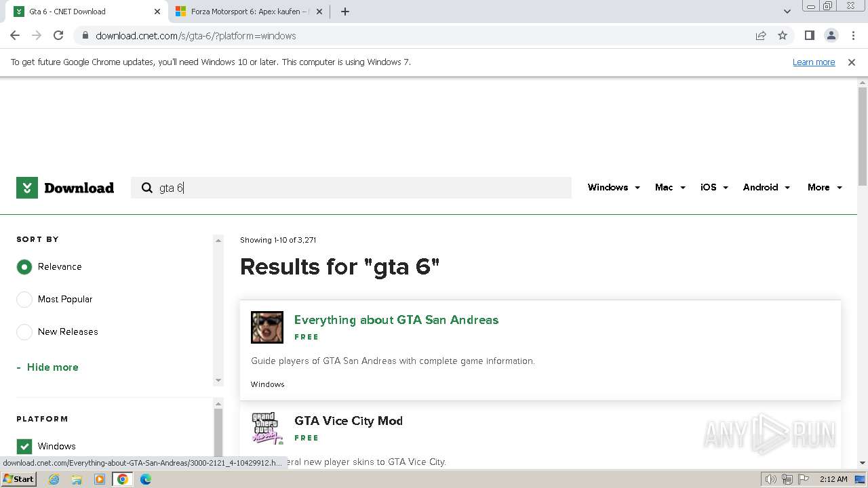Open the tab search chevron
This screenshot has width=868, height=488.
point(787,12)
